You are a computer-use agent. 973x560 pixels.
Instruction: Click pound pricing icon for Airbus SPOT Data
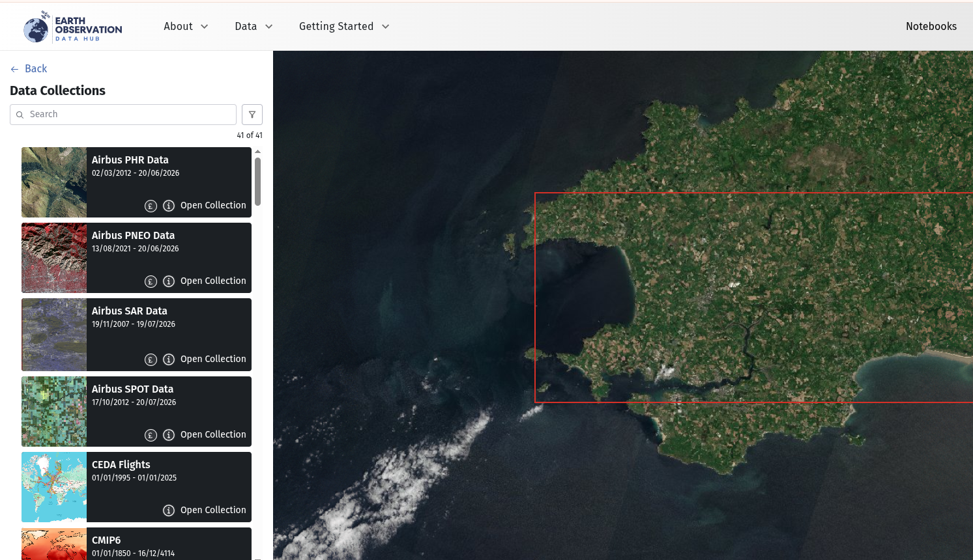(x=151, y=435)
